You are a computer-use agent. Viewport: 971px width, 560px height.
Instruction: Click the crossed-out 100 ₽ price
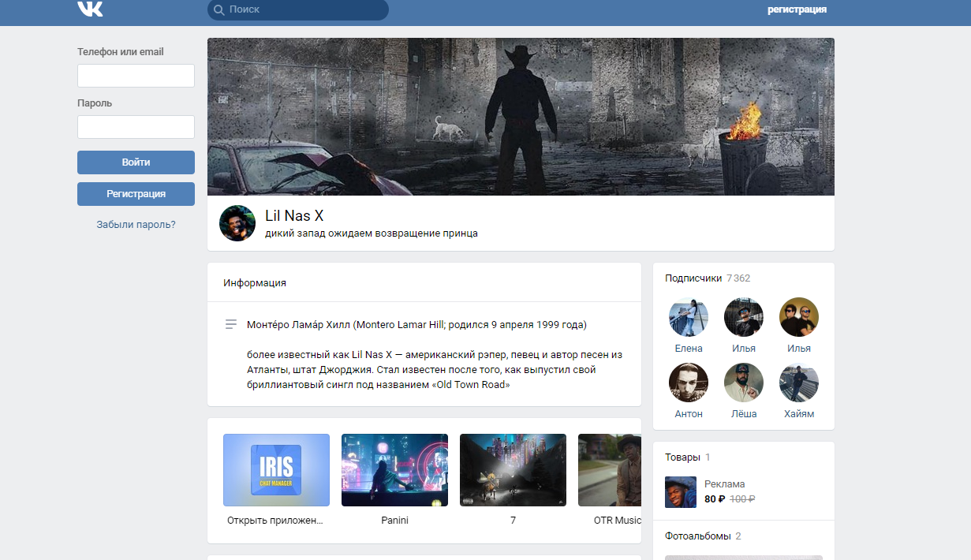pos(742,499)
